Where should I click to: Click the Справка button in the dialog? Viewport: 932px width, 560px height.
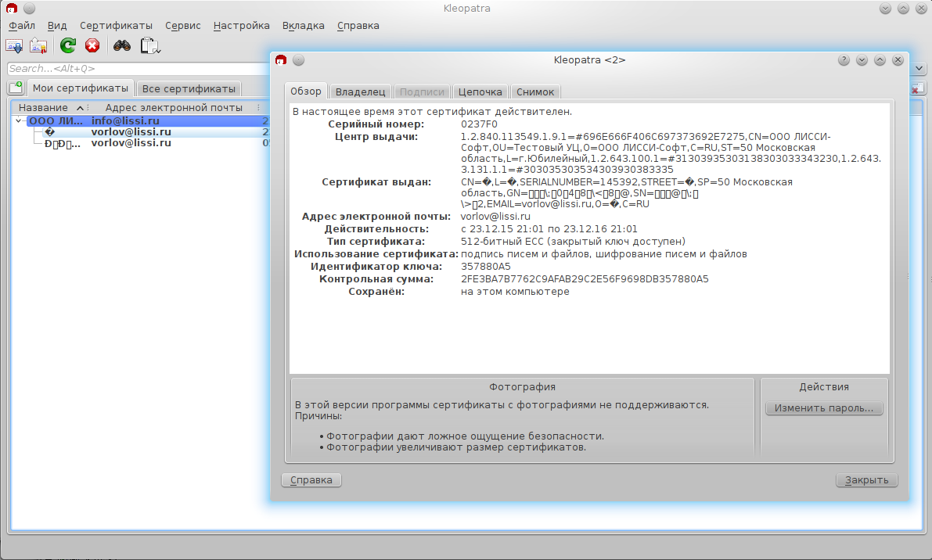point(311,479)
